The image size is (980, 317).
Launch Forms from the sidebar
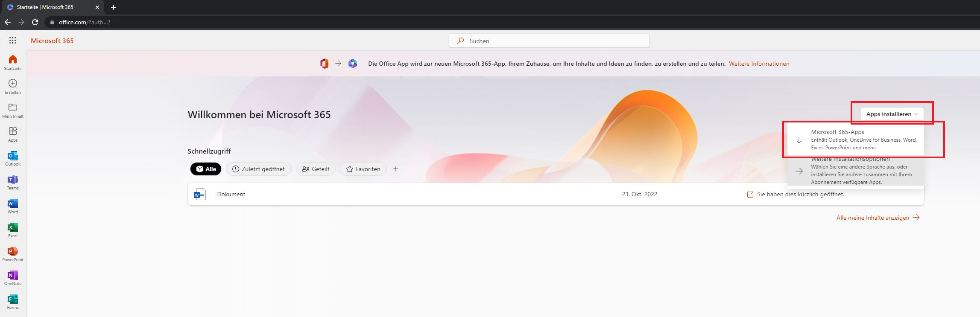tap(13, 301)
